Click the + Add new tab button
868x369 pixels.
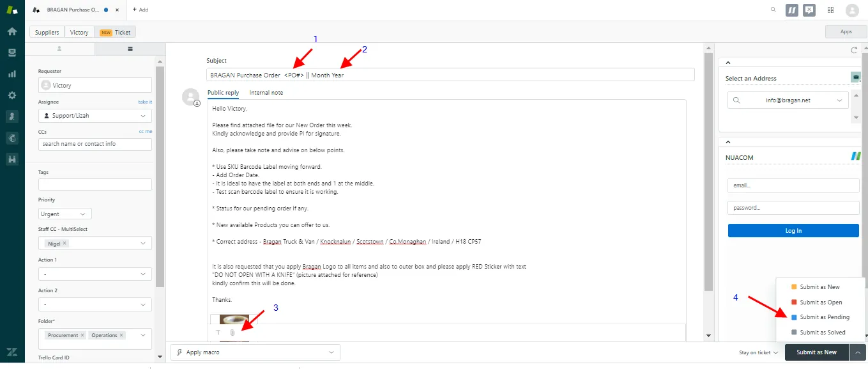pos(141,10)
